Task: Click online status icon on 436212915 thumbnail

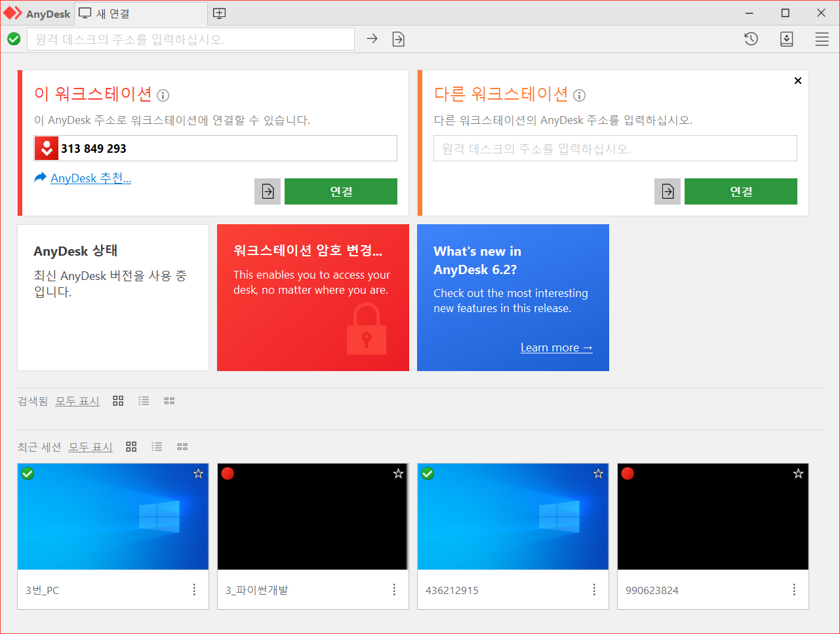Action: tap(428, 473)
